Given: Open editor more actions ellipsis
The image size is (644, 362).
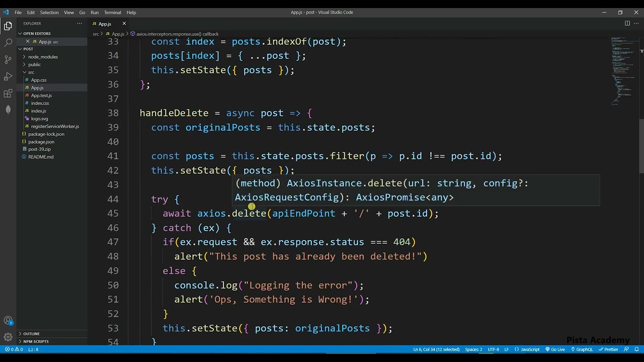Looking at the screenshot, I should click(636, 23).
